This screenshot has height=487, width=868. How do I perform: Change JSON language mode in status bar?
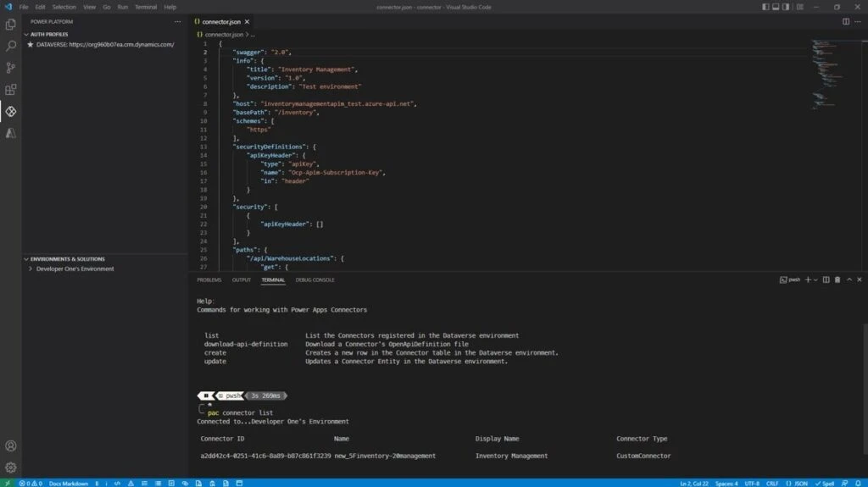(798, 483)
